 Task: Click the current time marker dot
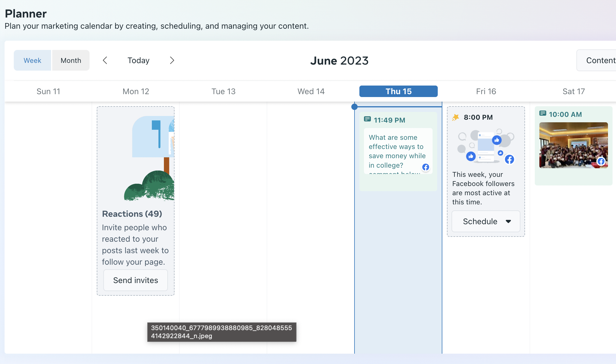(355, 107)
